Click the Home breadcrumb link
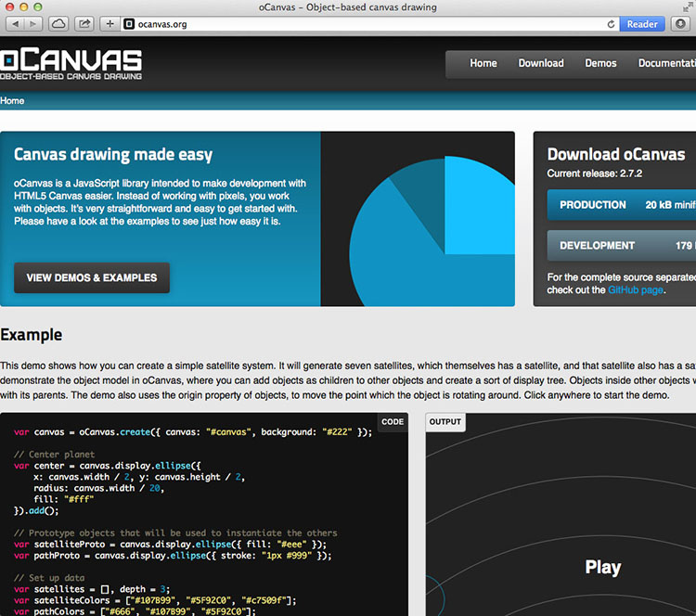696x616 pixels. (x=12, y=101)
